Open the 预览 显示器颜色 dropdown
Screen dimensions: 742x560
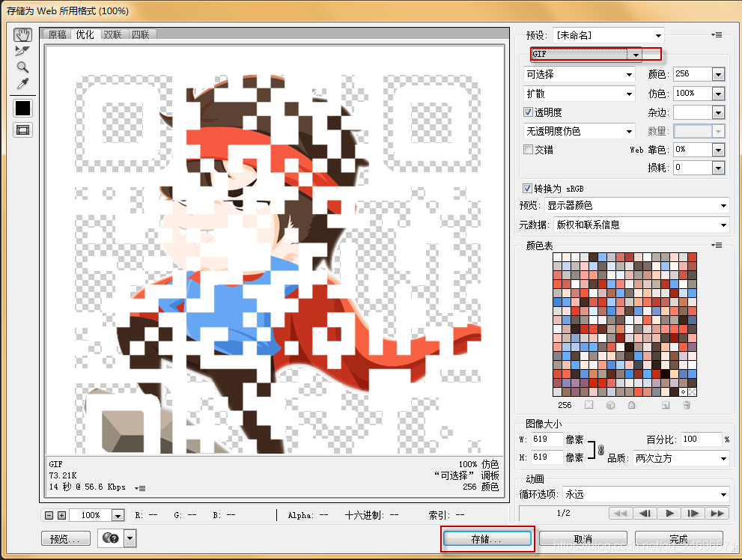pyautogui.click(x=637, y=205)
